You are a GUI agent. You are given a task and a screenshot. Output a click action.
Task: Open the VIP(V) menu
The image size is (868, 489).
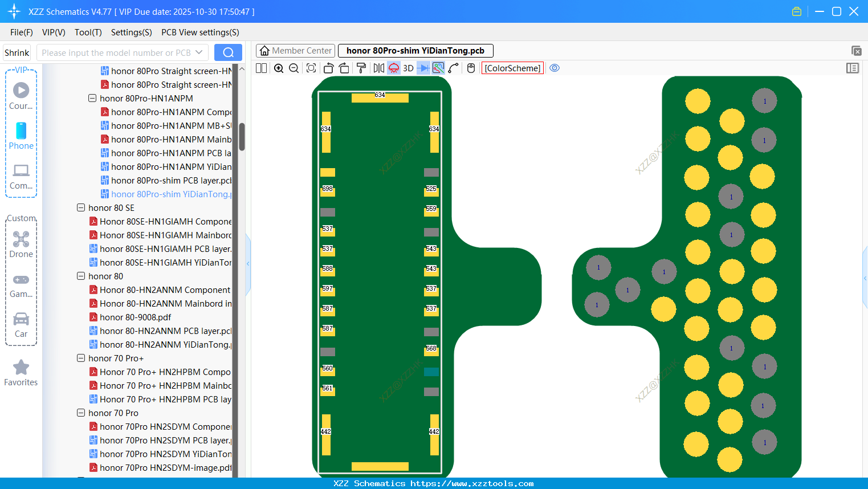tap(54, 32)
